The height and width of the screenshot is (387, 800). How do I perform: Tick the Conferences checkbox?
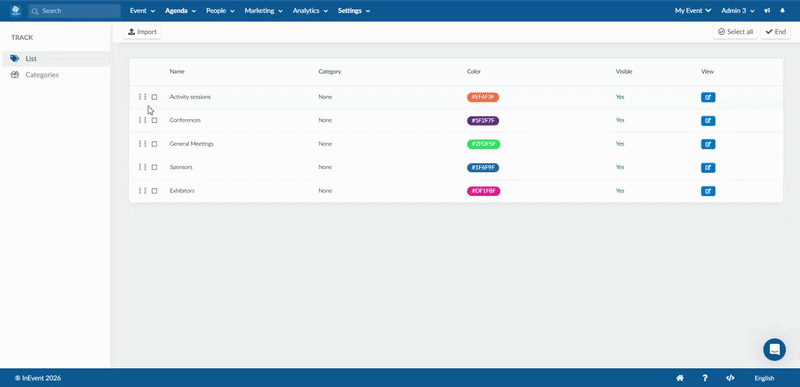pyautogui.click(x=154, y=120)
